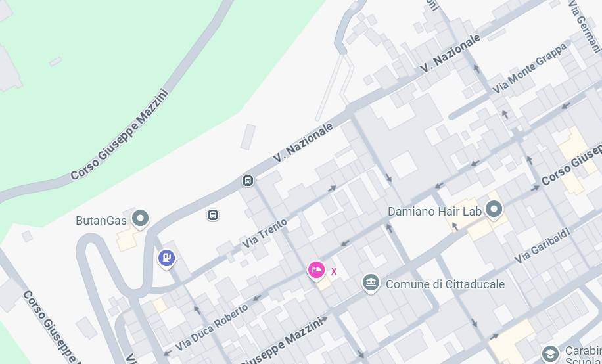Open the bus stop icon on V. Nazionale

point(248,181)
